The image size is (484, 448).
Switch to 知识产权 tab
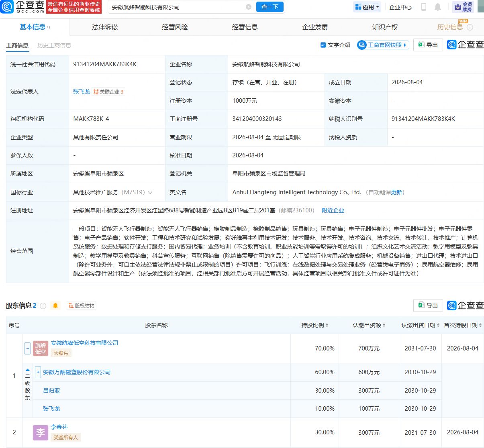385,27
